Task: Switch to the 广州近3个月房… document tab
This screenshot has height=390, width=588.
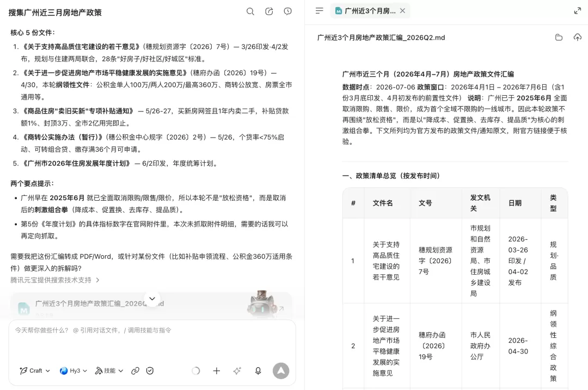Action: pyautogui.click(x=370, y=11)
